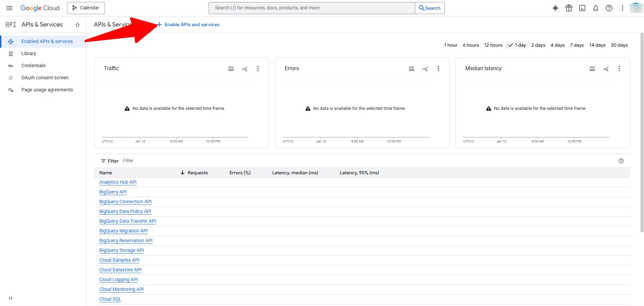Image resolution: width=644 pixels, height=306 pixels.
Task: Toggle legend on the Errors chart
Action: [x=412, y=69]
